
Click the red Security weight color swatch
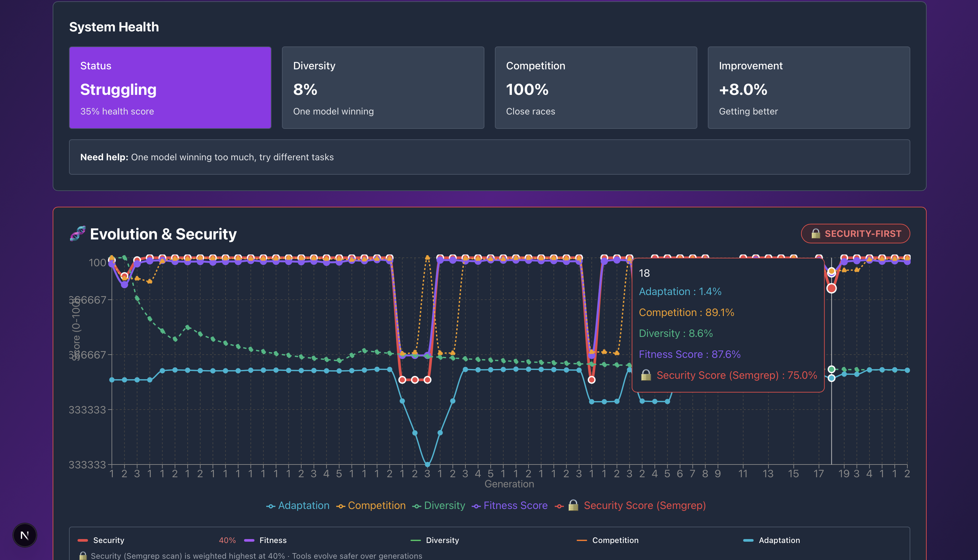click(83, 540)
